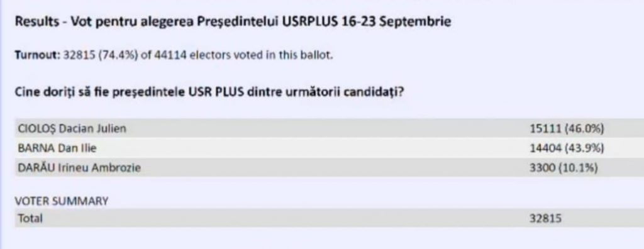Click the 15111 (46.0%) vote count
The height and width of the screenshot is (249, 644).
pyautogui.click(x=567, y=129)
